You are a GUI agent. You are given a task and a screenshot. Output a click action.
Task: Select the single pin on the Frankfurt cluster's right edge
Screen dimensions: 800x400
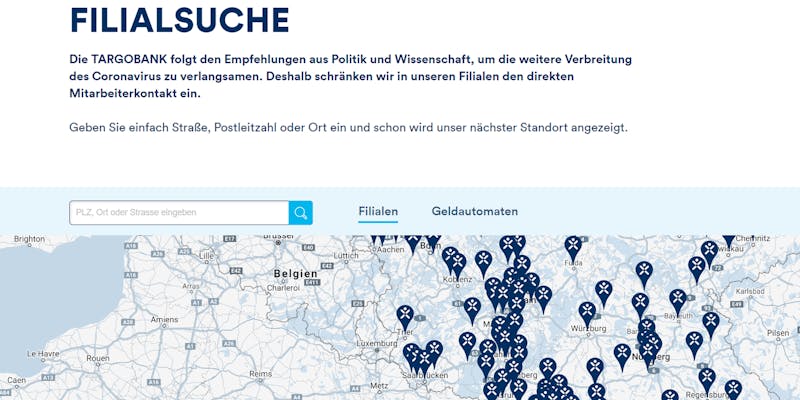tap(543, 298)
